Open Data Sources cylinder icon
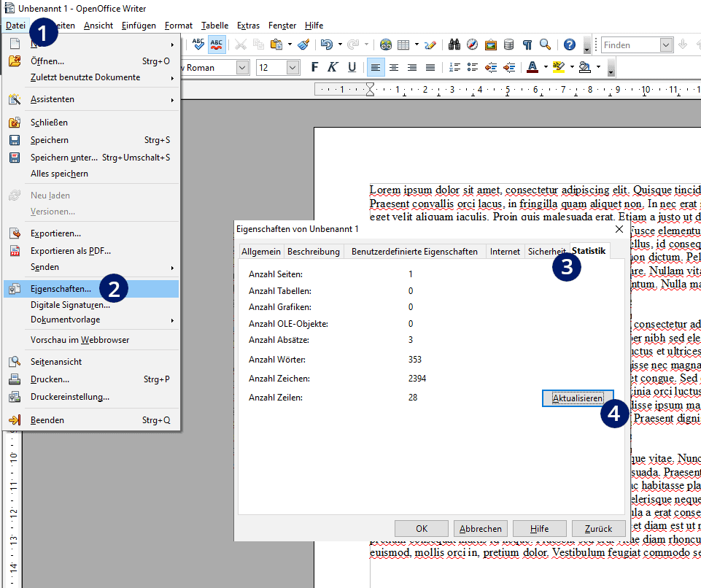Screen dimensions: 701x588 coord(508,45)
